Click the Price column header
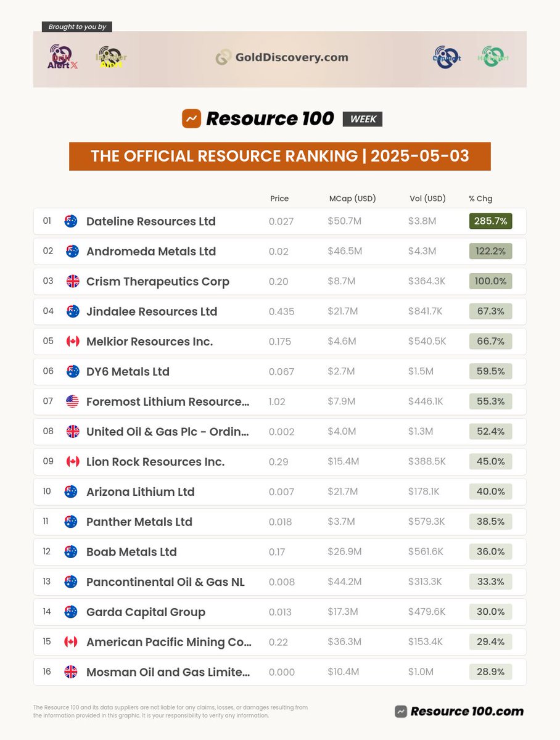This screenshot has width=560, height=740. click(279, 199)
